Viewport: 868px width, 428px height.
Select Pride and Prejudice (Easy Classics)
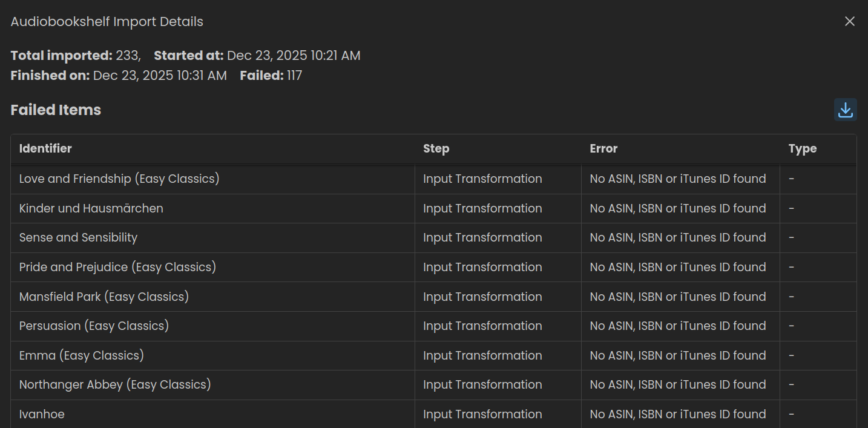(117, 268)
